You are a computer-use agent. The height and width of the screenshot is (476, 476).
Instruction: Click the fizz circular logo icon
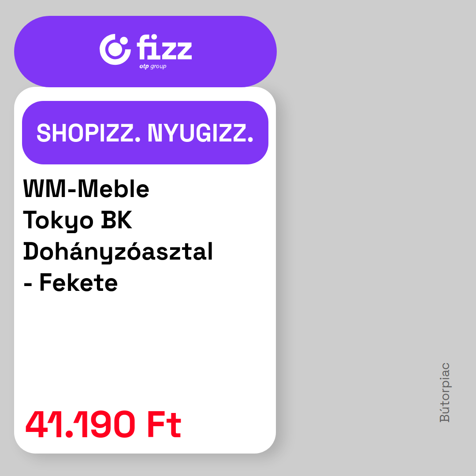click(115, 49)
